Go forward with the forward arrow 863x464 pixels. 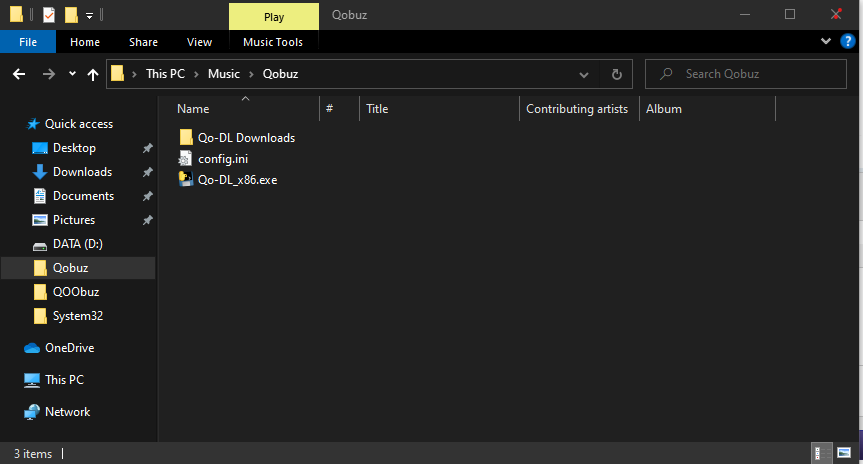click(49, 74)
